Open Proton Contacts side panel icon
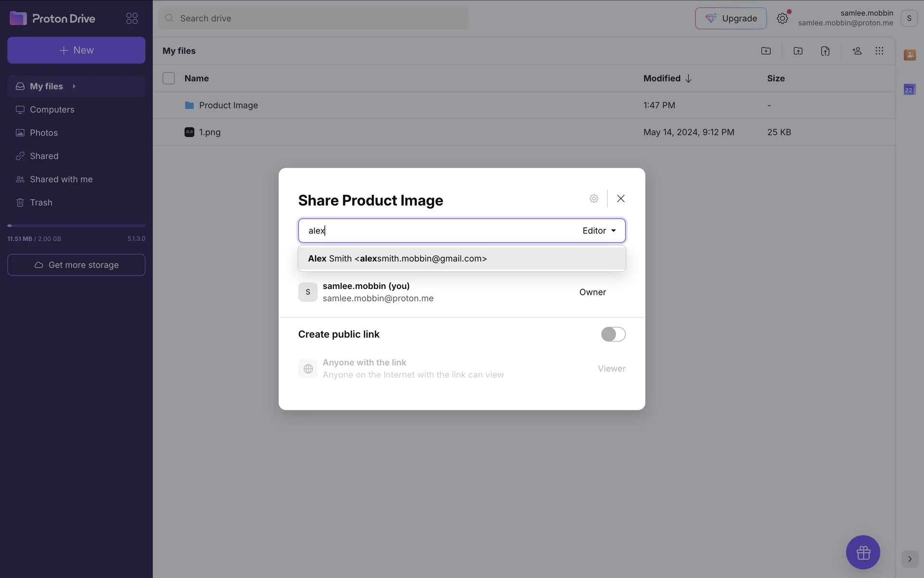 click(909, 55)
